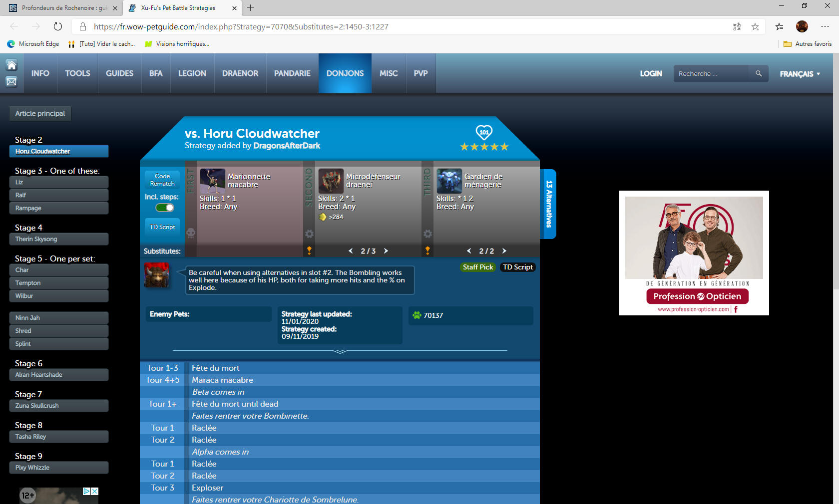Click the exclamation warning icon under second slot
839x504 pixels.
coord(309,250)
